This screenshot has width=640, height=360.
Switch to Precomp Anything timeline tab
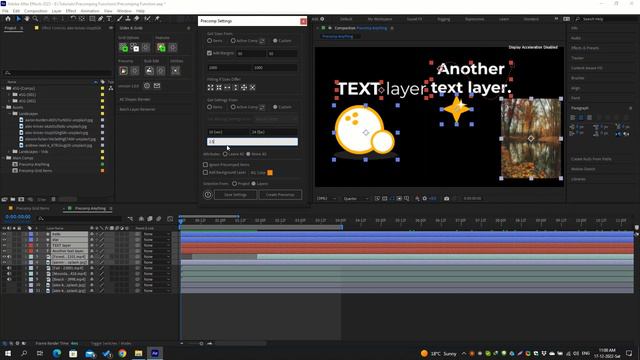tap(90, 209)
